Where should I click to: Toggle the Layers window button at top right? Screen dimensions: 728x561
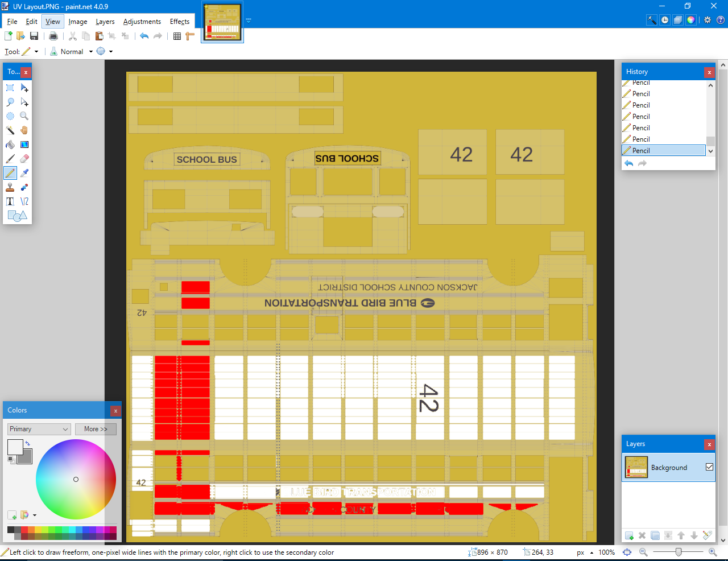click(x=678, y=20)
